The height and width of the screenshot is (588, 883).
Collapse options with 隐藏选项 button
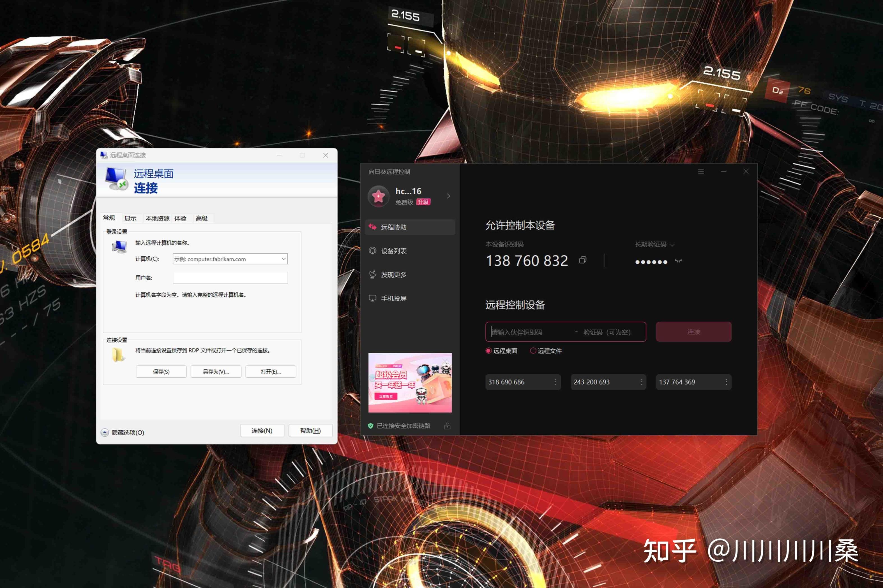(x=105, y=432)
